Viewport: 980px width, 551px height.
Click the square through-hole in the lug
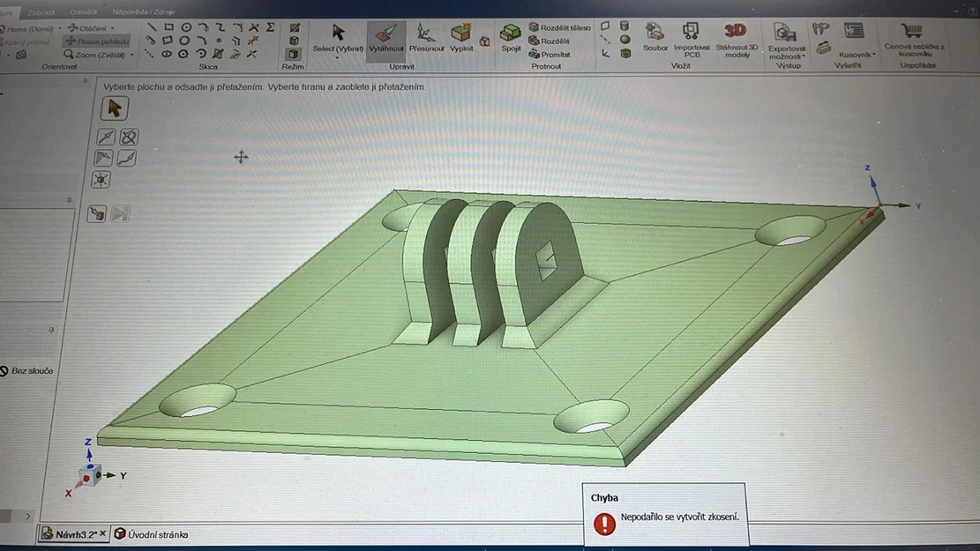pyautogui.click(x=547, y=259)
